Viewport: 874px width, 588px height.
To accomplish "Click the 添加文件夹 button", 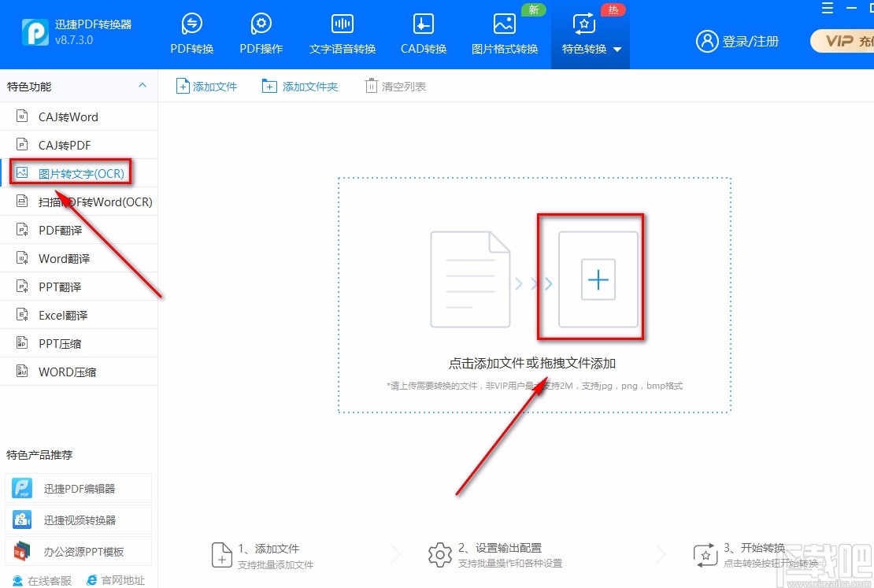I will click(300, 87).
